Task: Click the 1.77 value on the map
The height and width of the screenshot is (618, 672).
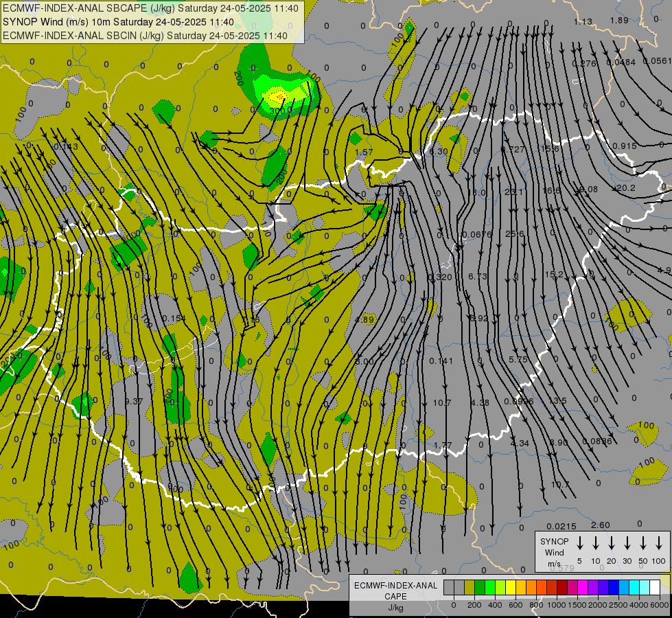Action: coord(443,446)
